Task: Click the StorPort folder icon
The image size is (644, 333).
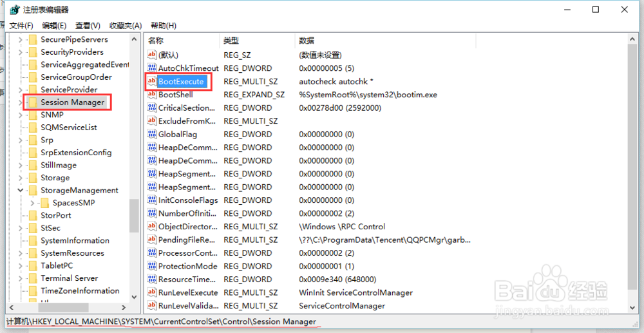Action: coord(33,215)
